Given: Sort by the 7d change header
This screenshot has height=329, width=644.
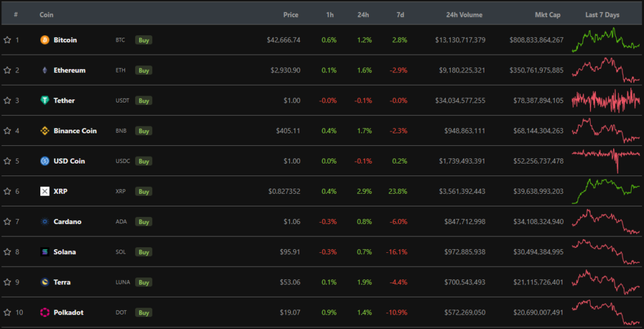Looking at the screenshot, I should (401, 14).
